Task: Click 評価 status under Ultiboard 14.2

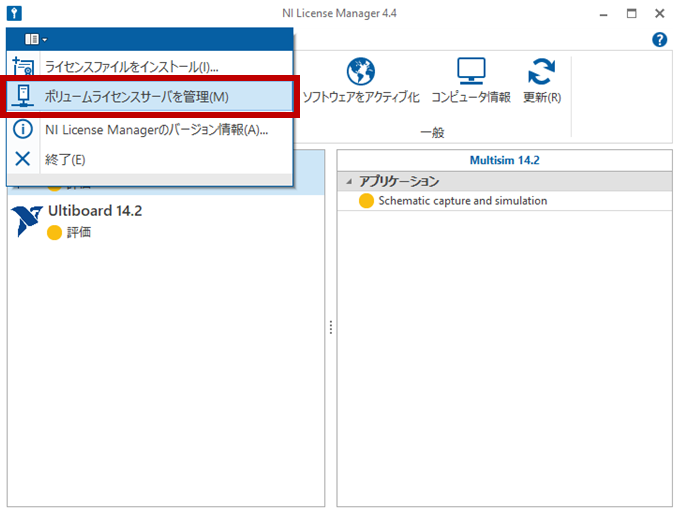Action: pos(79,232)
